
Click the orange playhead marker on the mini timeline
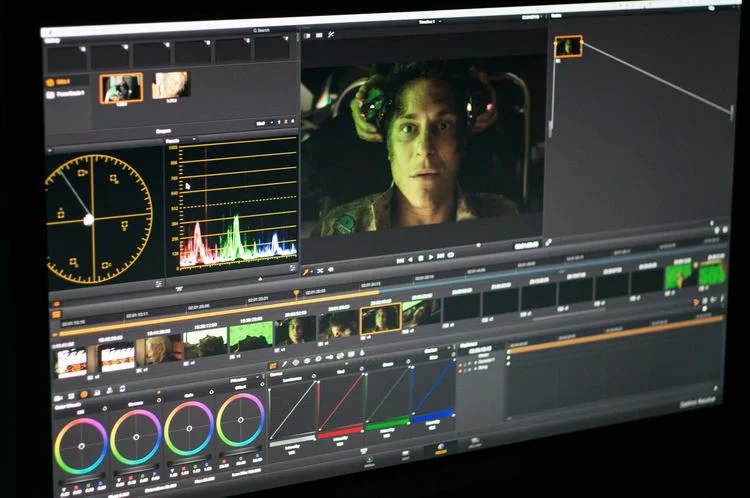296,292
